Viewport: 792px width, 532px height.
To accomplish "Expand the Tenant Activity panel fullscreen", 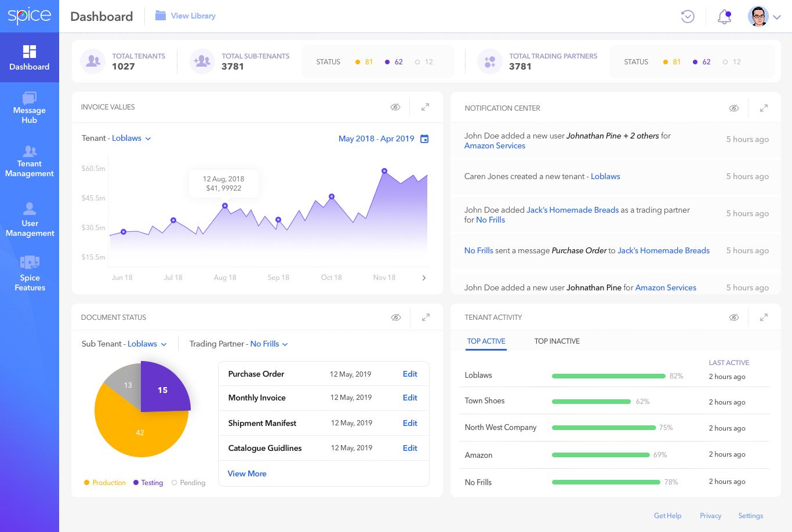I will 764,318.
